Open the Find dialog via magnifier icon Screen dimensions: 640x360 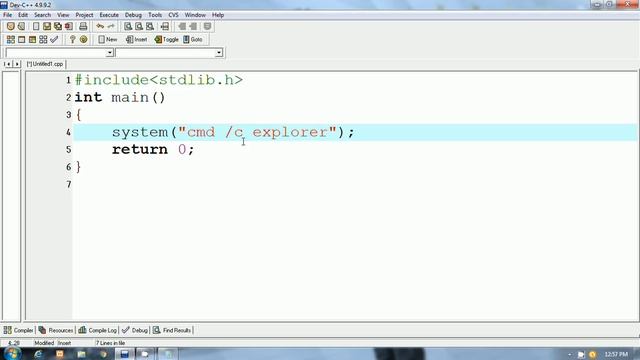(128, 27)
